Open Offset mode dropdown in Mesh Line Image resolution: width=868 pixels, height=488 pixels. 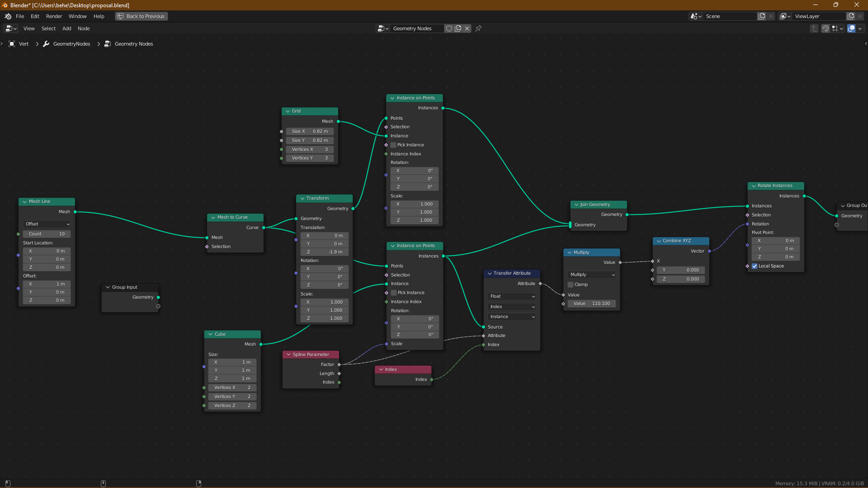[47, 224]
